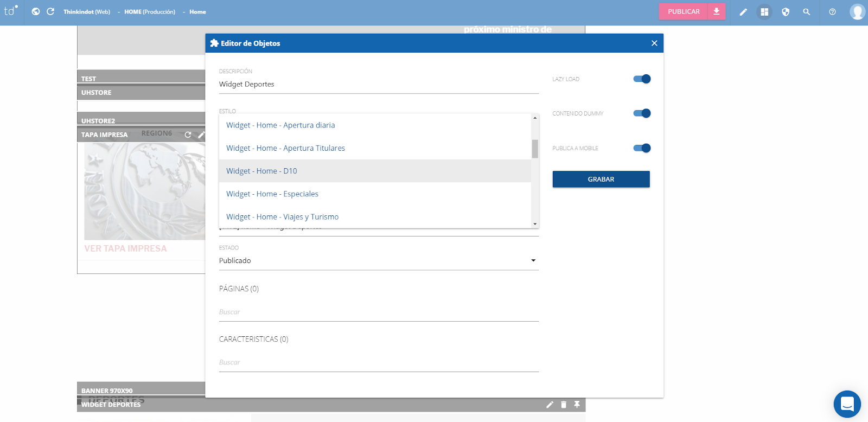This screenshot has width=868, height=422.
Task: Click the download arrow beside Publicar
Action: [x=716, y=11]
